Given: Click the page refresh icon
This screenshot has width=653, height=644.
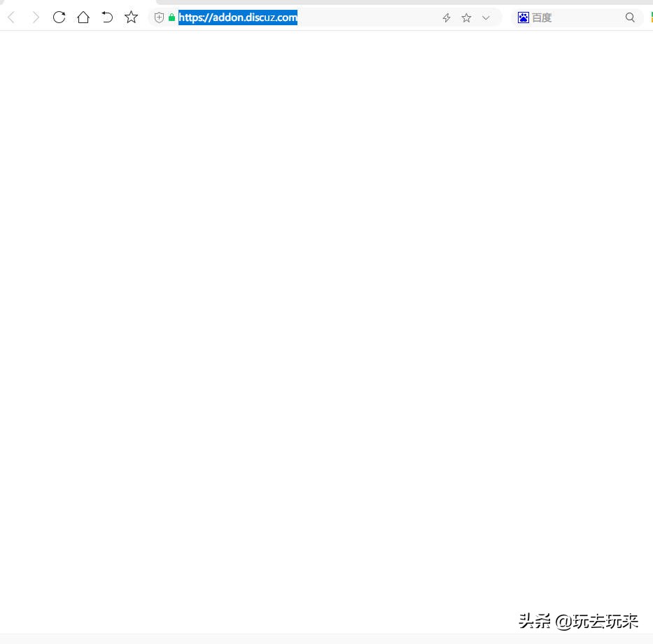Looking at the screenshot, I should tap(59, 17).
